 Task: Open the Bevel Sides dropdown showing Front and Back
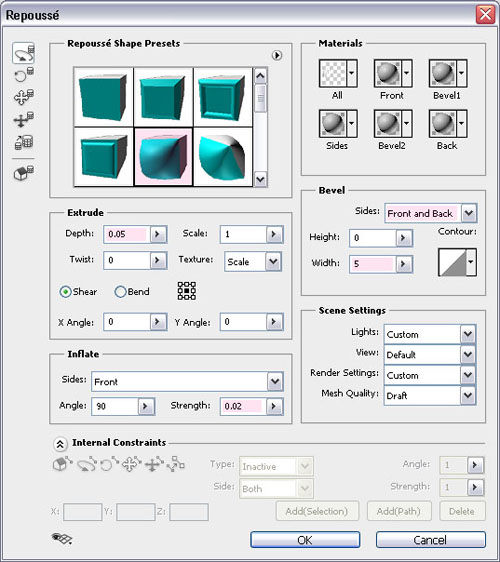click(x=431, y=213)
